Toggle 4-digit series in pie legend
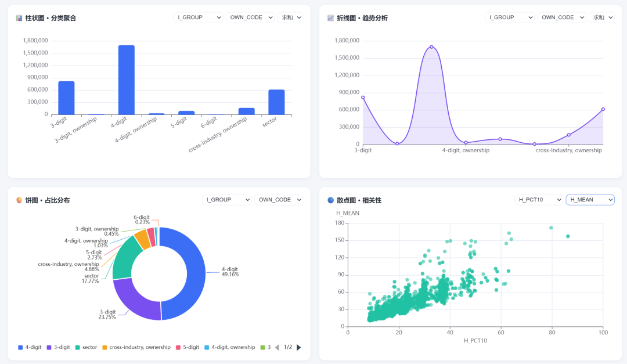Viewport: 627px width, 364px height. [x=30, y=347]
